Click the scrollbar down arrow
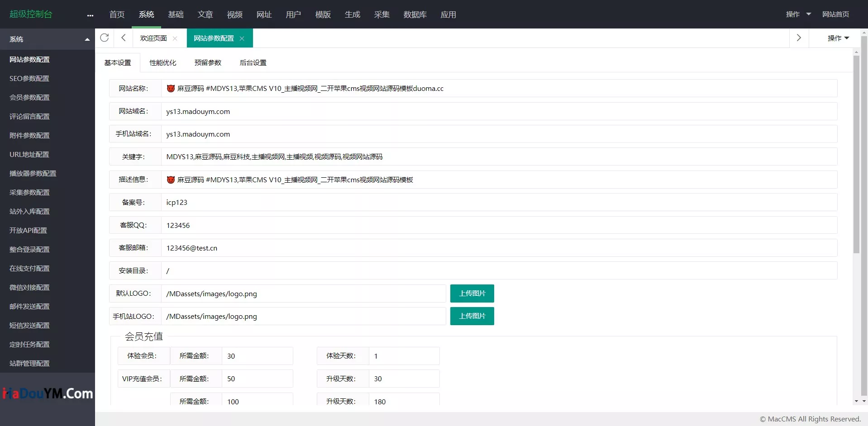The image size is (868, 426). tap(856, 401)
